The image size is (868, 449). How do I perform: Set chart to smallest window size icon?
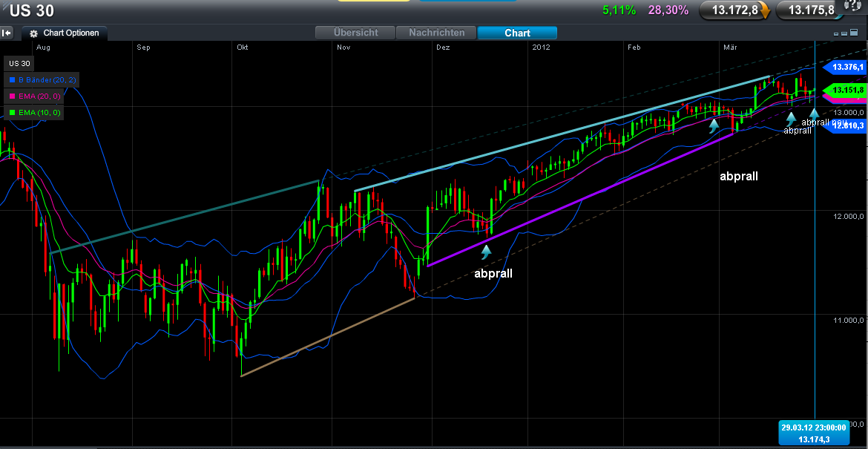coord(836,34)
